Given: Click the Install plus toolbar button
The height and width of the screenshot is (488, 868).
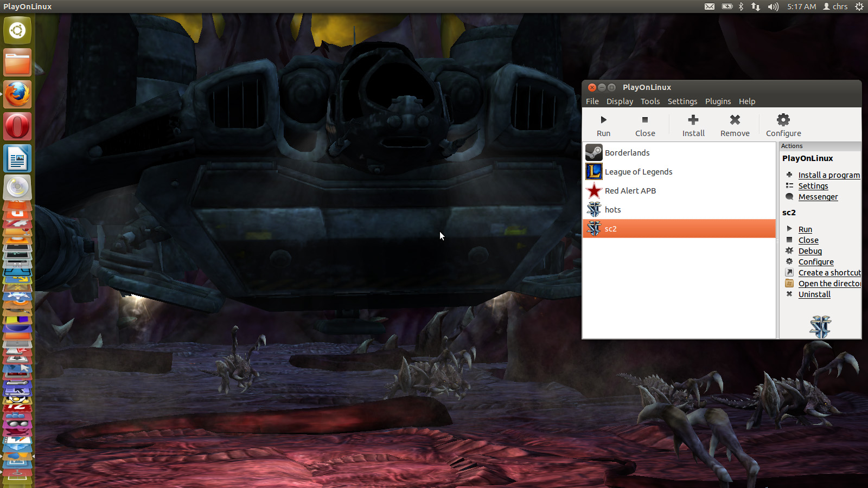Looking at the screenshot, I should 693,125.
